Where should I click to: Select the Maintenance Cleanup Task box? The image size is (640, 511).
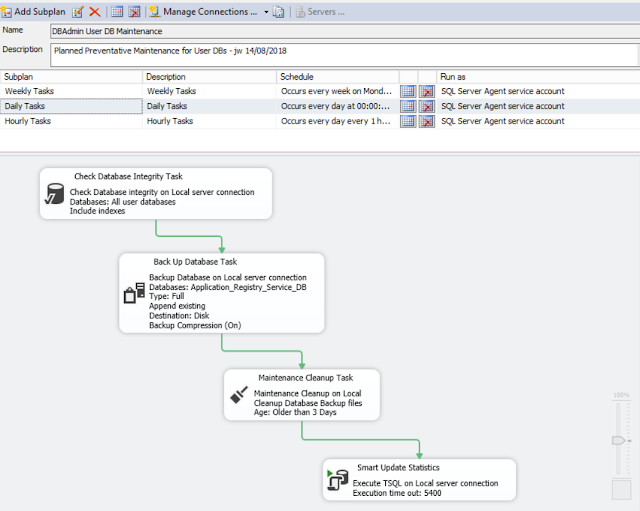tap(302, 395)
